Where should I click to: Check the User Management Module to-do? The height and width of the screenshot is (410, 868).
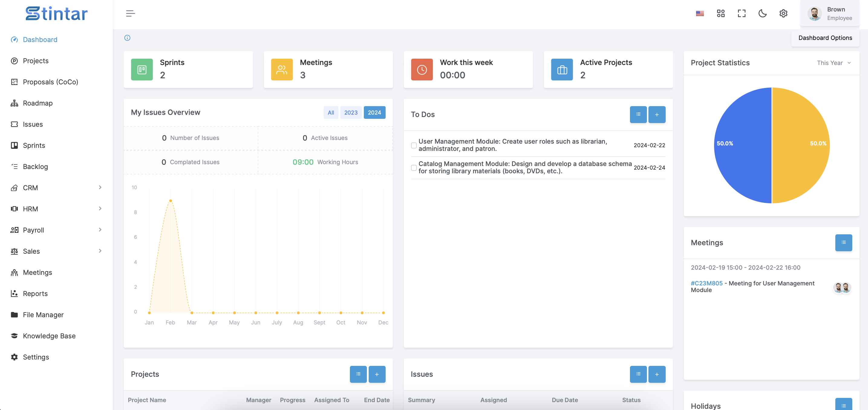point(413,145)
